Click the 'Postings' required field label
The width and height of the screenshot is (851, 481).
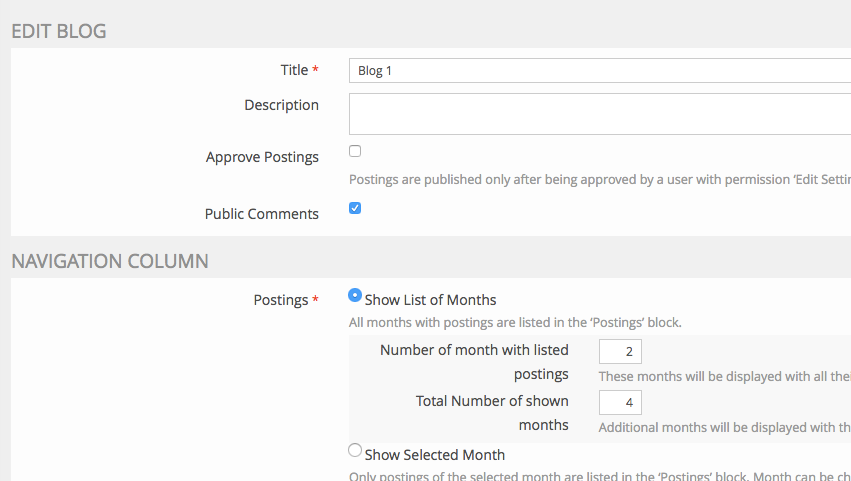pyautogui.click(x=281, y=300)
